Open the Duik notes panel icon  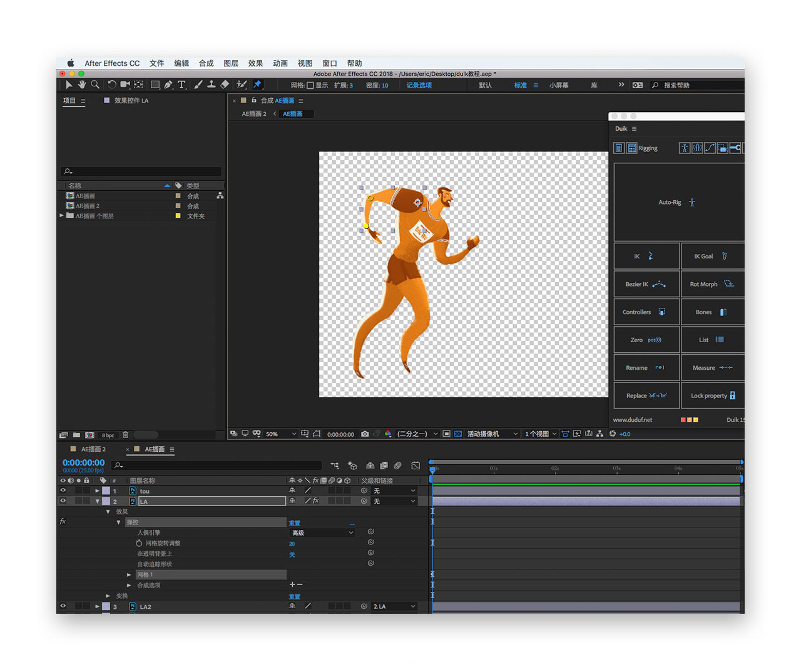click(x=619, y=148)
